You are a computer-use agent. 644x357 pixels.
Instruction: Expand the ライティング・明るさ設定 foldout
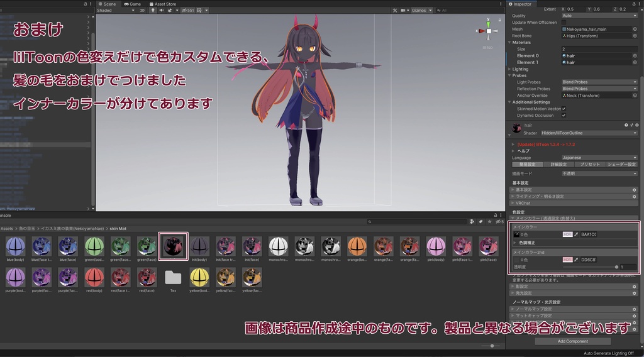(x=513, y=197)
